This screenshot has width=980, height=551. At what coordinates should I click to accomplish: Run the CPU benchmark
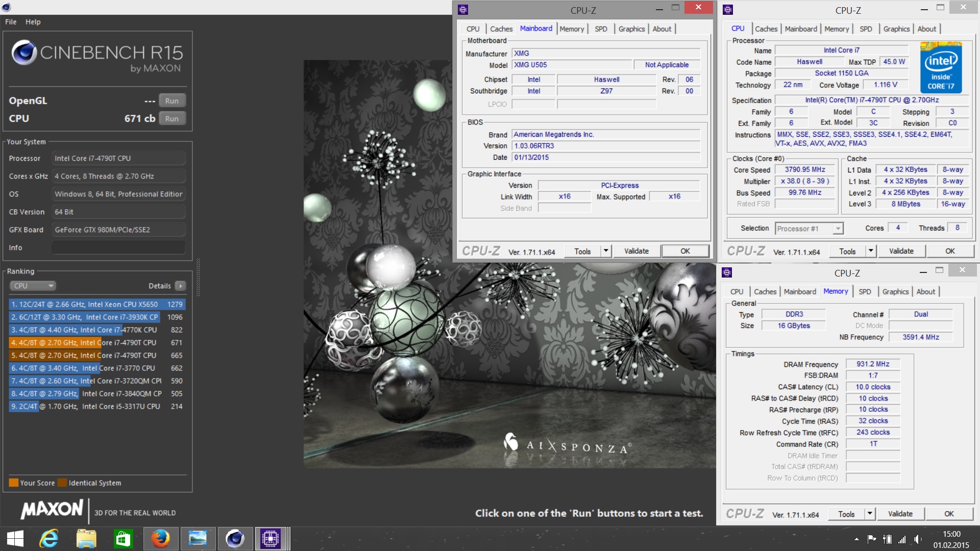click(x=172, y=118)
